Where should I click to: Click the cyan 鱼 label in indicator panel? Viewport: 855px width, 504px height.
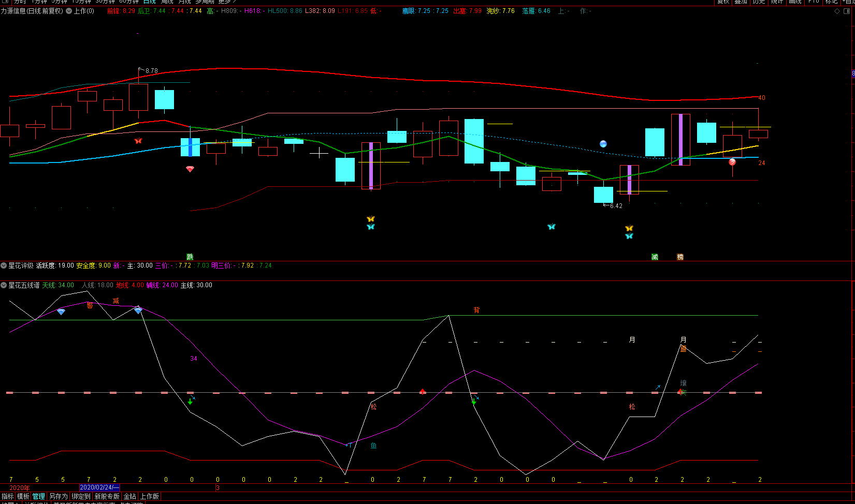373,446
